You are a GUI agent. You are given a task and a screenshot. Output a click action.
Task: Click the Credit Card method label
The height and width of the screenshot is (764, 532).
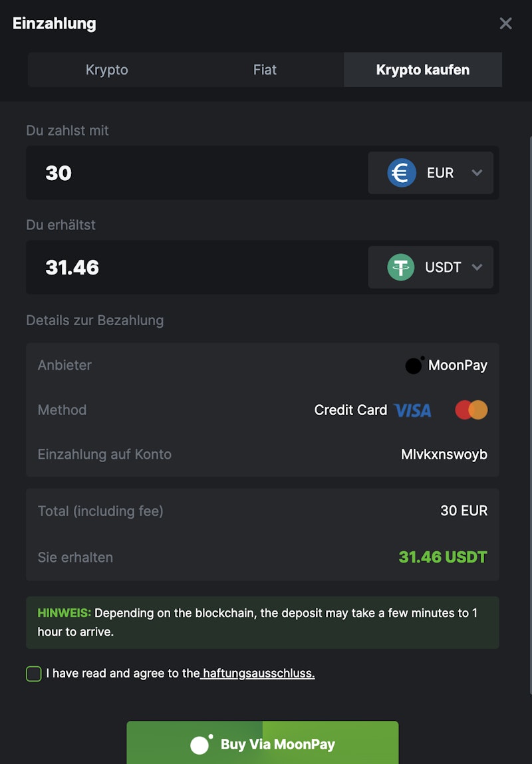350,410
